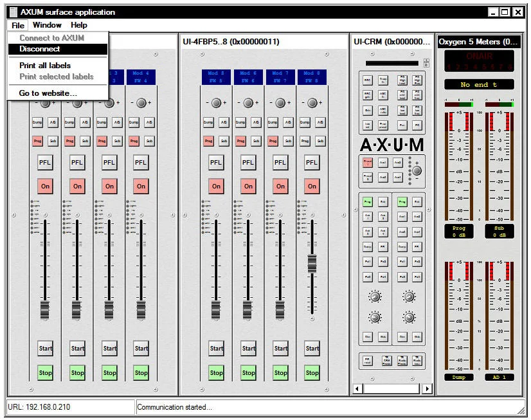Click lower rotary knob in right CRM column
The height and width of the screenshot is (420, 531).
pos(409,318)
